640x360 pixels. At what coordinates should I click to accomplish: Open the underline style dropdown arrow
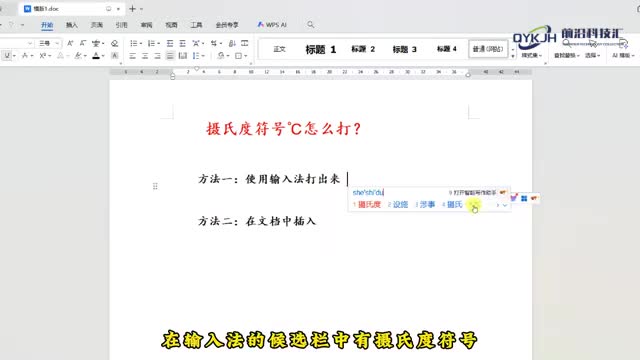14,56
